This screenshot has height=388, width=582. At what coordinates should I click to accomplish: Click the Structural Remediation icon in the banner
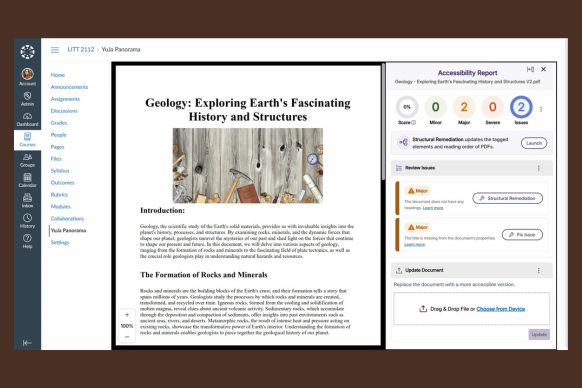pyautogui.click(x=403, y=142)
